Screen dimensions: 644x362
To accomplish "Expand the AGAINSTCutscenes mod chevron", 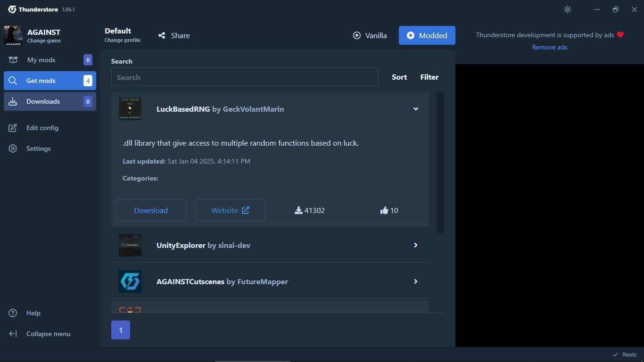I will point(416,281).
